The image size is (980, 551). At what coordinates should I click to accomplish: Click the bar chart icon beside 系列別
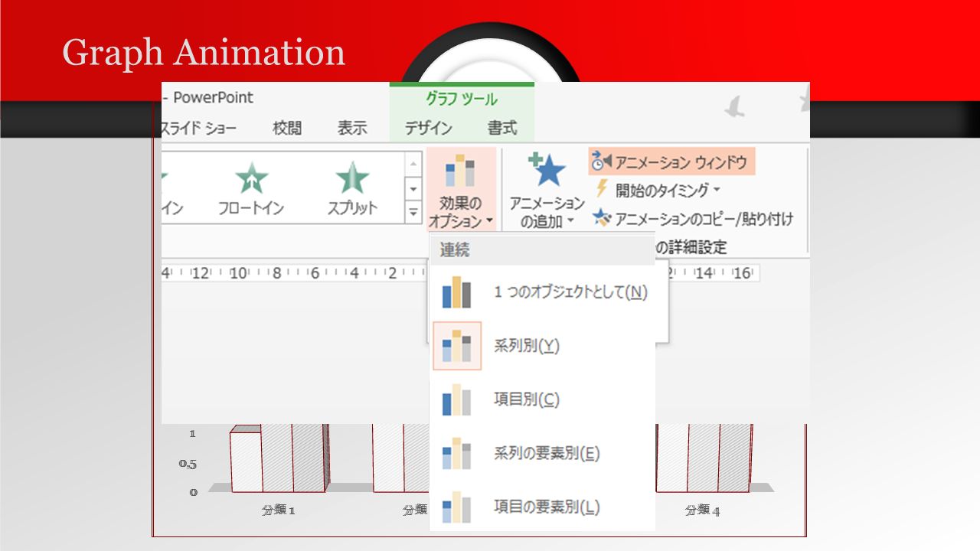click(x=457, y=346)
